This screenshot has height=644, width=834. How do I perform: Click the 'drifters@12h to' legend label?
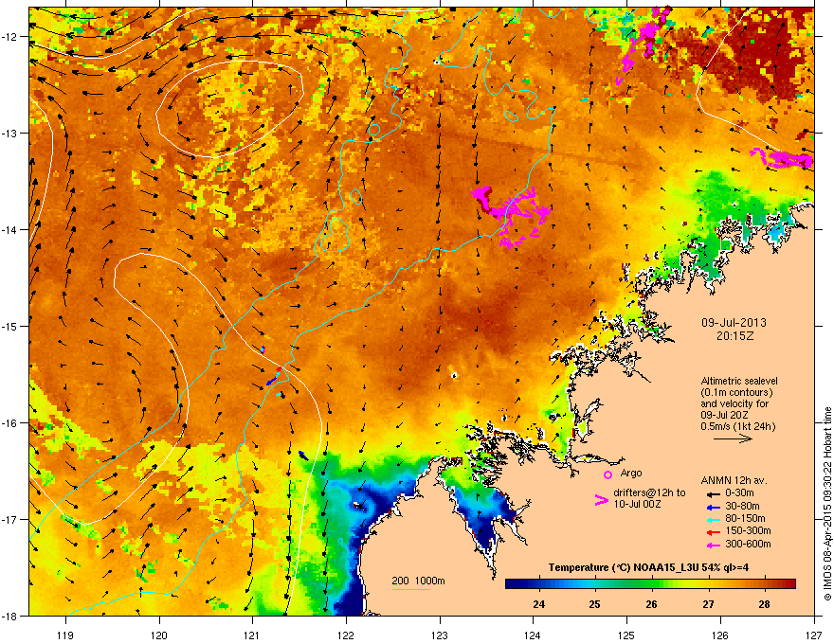pyautogui.click(x=649, y=493)
